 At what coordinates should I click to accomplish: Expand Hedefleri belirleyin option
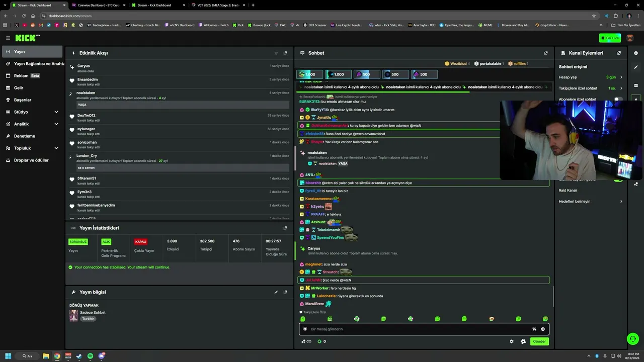(621, 202)
